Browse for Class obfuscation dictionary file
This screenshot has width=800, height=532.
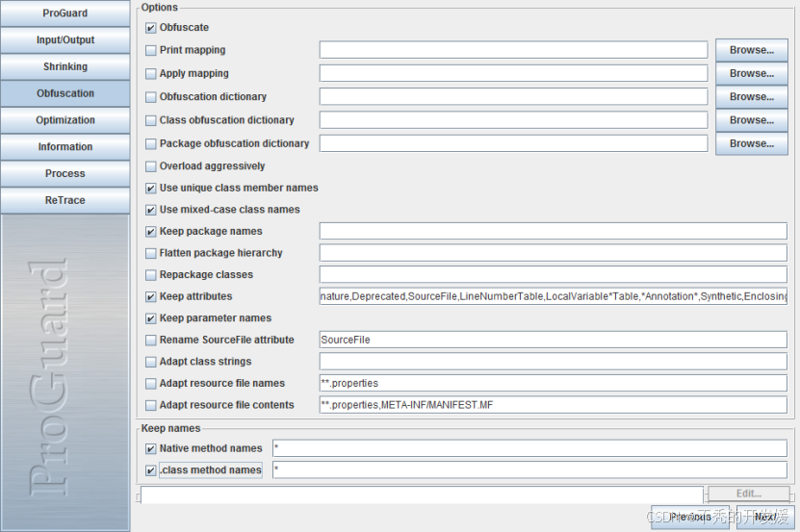pyautogui.click(x=752, y=120)
